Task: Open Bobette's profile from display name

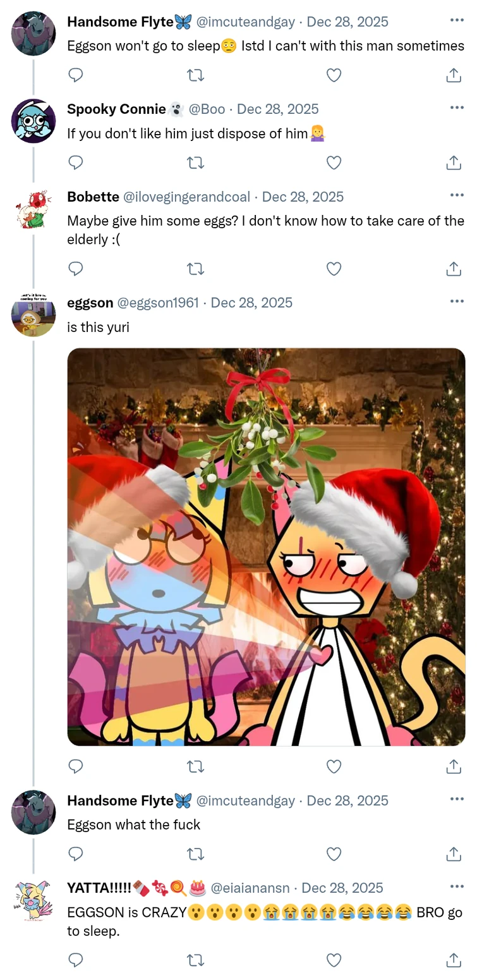Action: [93, 197]
